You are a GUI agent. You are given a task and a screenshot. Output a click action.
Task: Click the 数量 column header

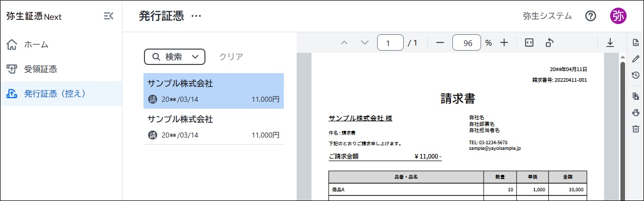[500, 177]
